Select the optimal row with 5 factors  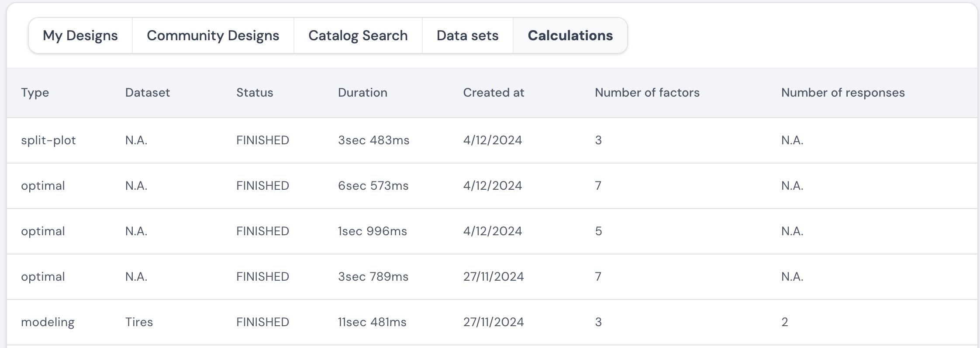click(x=492, y=231)
